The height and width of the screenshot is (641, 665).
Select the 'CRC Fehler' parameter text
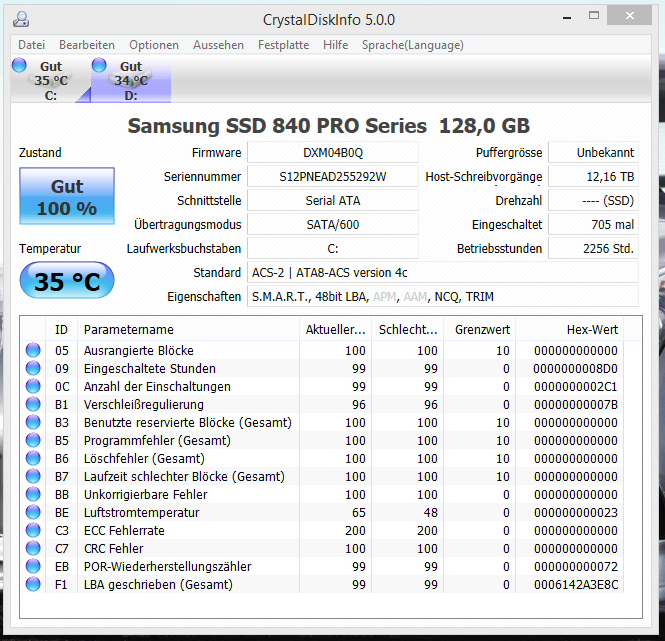pyautogui.click(x=114, y=549)
